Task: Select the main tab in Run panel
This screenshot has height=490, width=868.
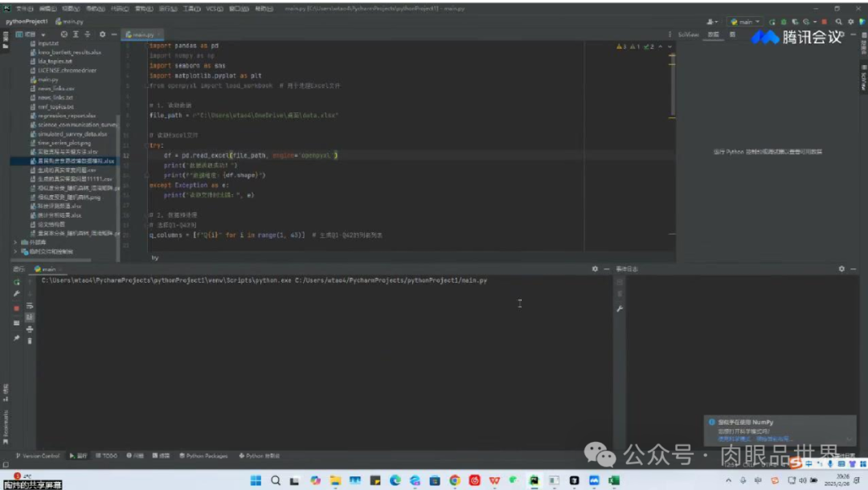Action: coord(47,269)
